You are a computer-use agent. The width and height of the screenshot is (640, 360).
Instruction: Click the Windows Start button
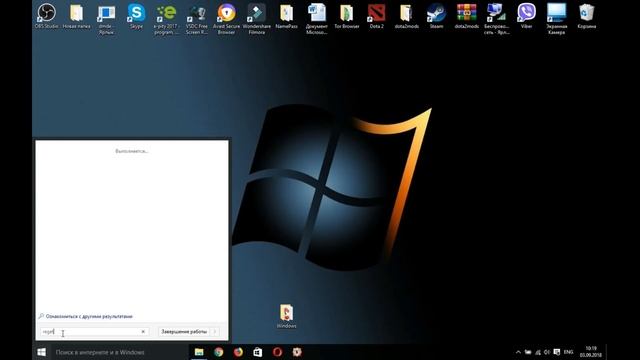(x=41, y=352)
